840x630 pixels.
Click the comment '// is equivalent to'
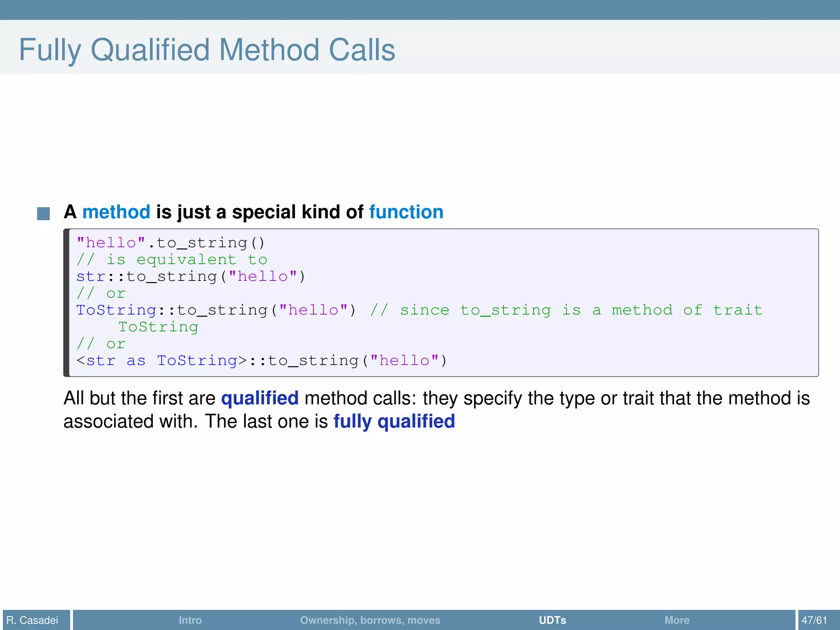pos(172,260)
